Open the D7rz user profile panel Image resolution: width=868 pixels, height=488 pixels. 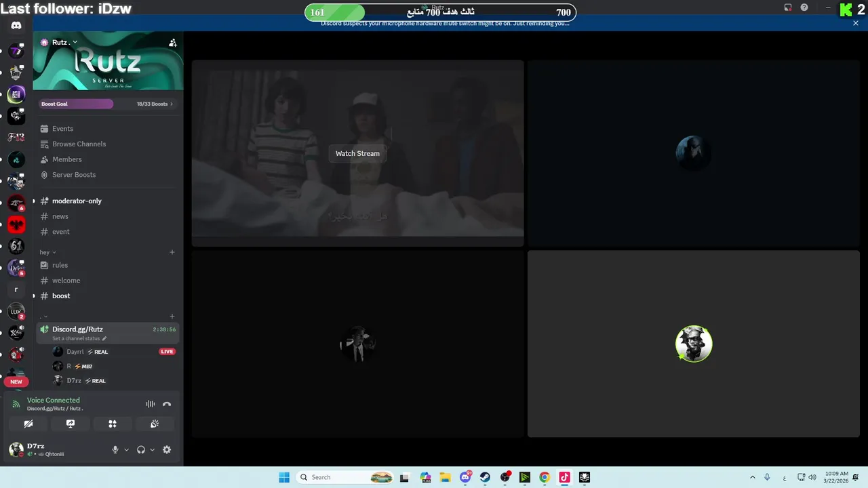click(37, 449)
